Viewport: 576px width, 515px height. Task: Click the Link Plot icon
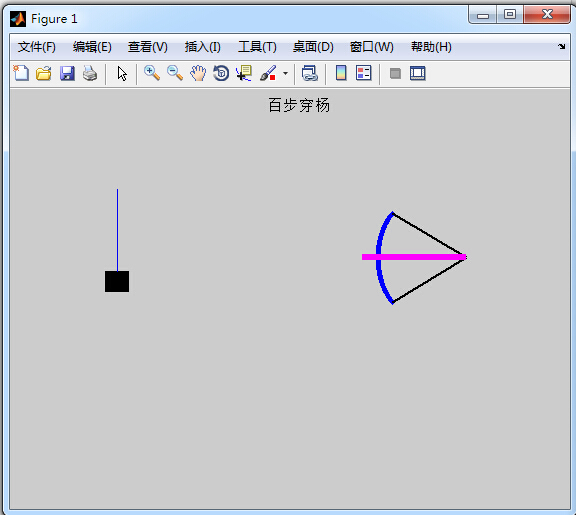tap(310, 73)
